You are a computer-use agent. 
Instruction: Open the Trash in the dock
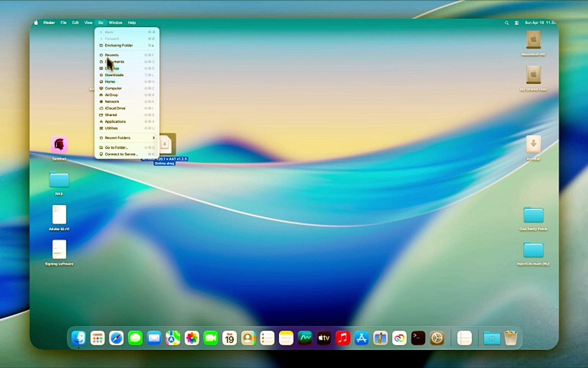pyautogui.click(x=511, y=338)
